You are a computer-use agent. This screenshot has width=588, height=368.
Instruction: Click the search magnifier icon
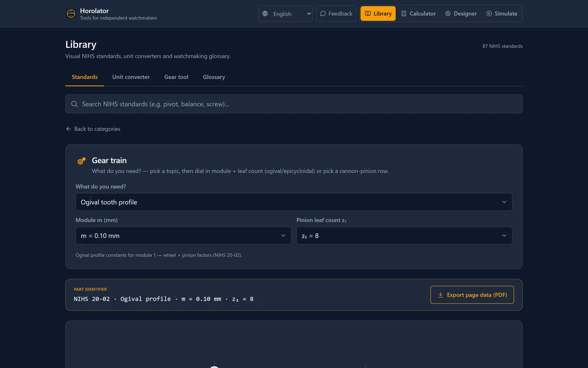pyautogui.click(x=74, y=104)
